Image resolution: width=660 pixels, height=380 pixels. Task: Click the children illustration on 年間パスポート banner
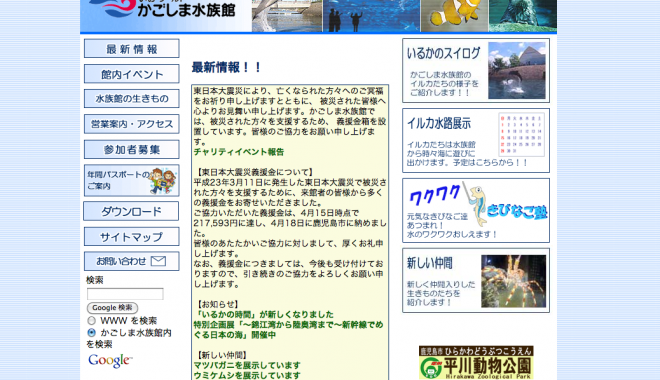[162, 181]
